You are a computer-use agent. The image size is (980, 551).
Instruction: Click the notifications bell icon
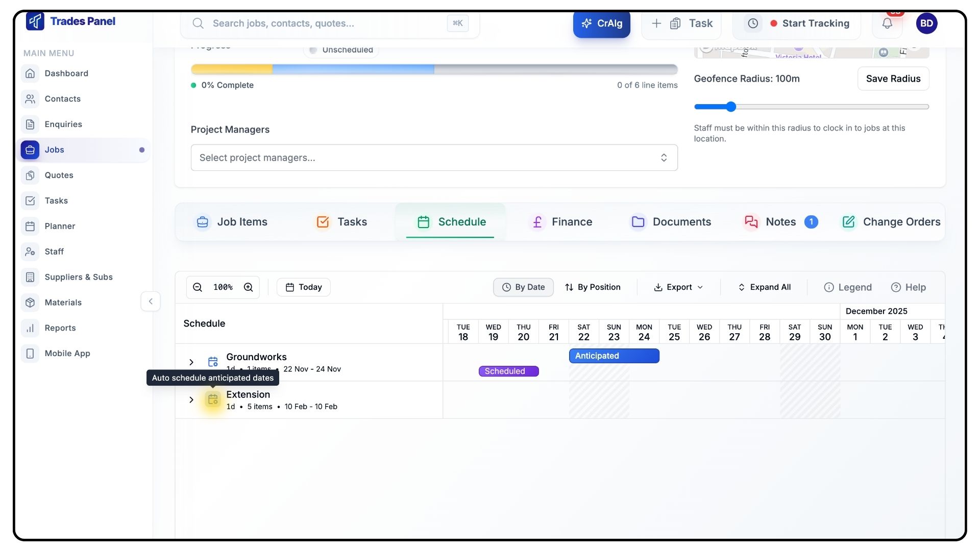(x=887, y=23)
